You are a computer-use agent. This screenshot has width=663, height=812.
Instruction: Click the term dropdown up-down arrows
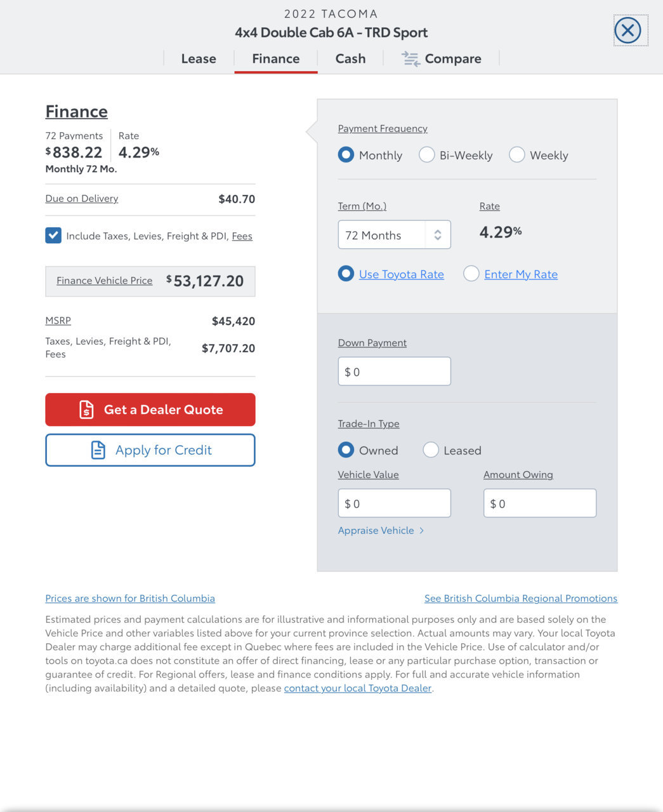(438, 235)
